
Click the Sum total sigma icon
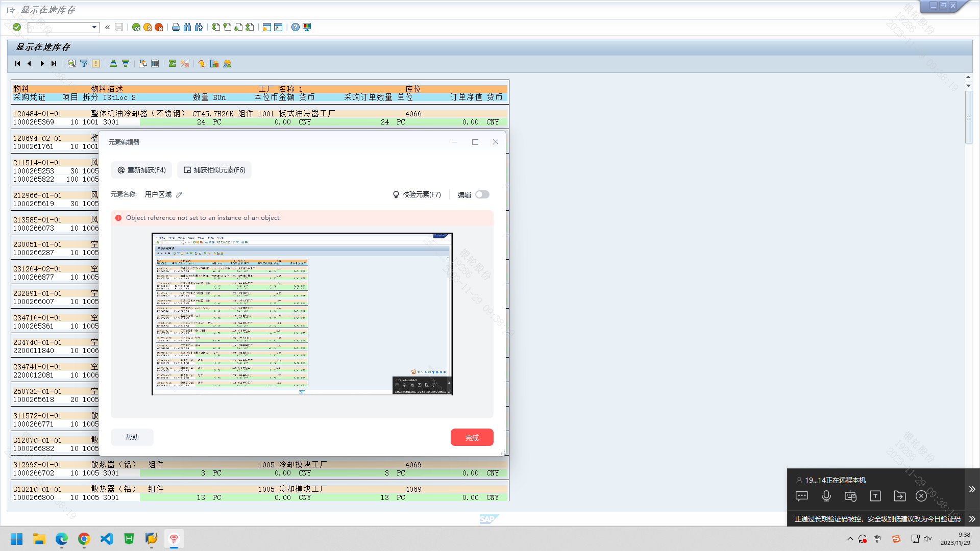click(172, 64)
